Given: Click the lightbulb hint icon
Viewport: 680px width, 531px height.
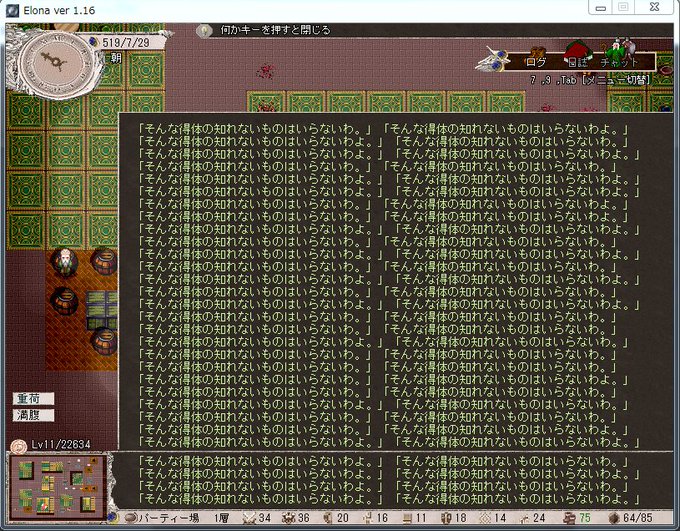Looking at the screenshot, I should (x=204, y=30).
